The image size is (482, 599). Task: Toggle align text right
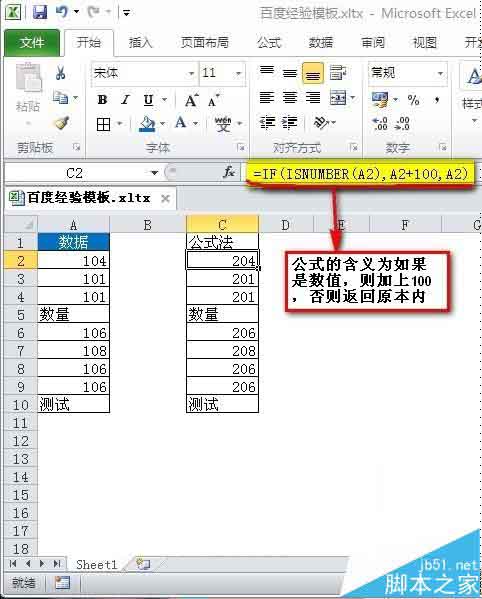[313, 97]
